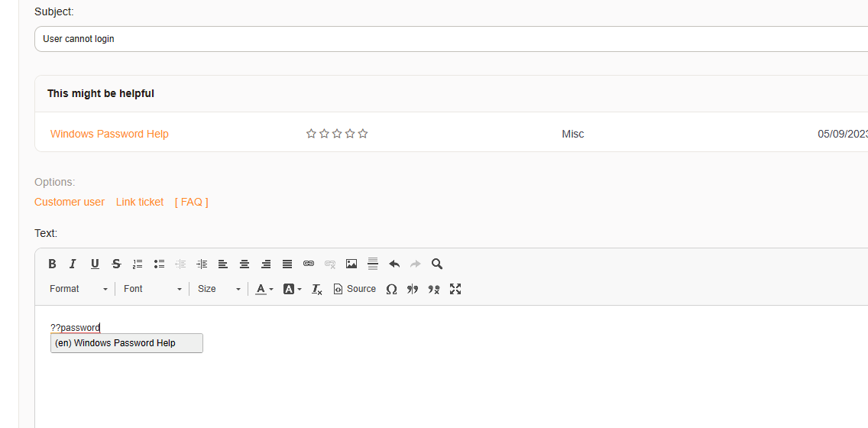Image resolution: width=868 pixels, height=428 pixels.
Task: Click the Link ticket option
Action: pos(140,202)
